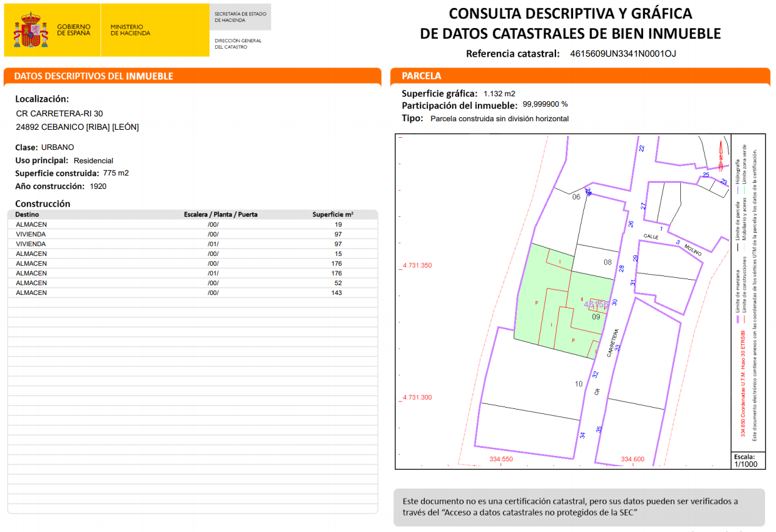Image resolution: width=776 pixels, height=532 pixels.
Task: Click 'Parcela construida sin división horizontal' text
Action: point(499,119)
